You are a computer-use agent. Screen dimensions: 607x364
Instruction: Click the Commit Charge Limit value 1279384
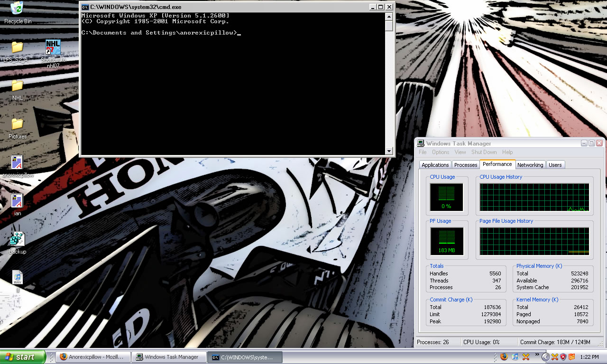click(x=490, y=314)
